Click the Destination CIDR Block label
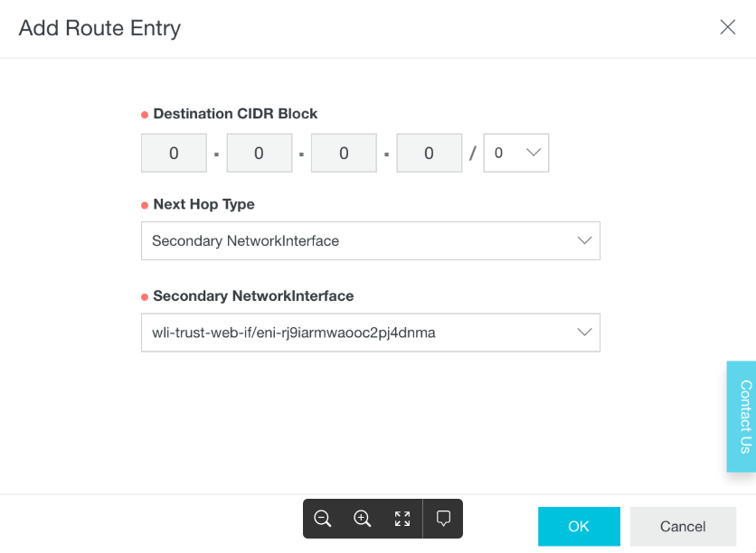Screen dimensions: 756x553 [235, 114]
